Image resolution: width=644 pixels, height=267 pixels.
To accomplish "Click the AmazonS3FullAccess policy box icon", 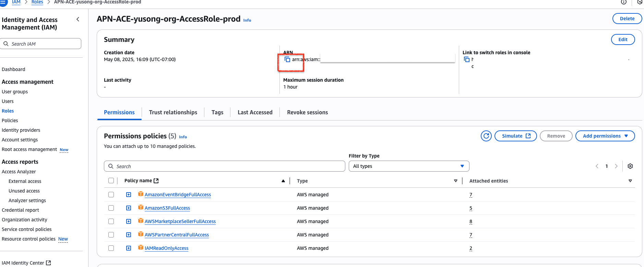I will click(x=141, y=208).
